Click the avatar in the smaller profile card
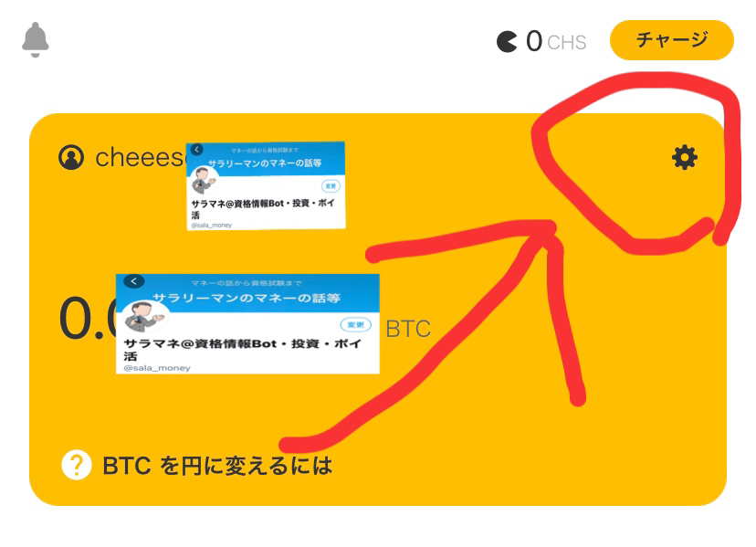Viewport: 756px width, 547px height. (x=204, y=181)
